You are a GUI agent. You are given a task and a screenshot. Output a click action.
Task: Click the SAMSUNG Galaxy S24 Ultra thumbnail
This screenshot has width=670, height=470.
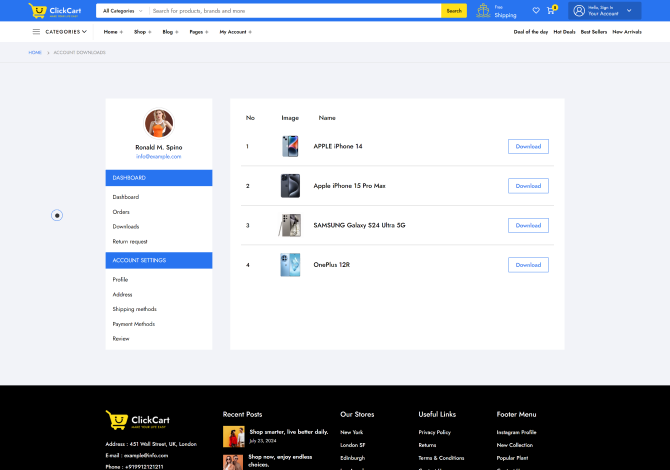click(290, 225)
